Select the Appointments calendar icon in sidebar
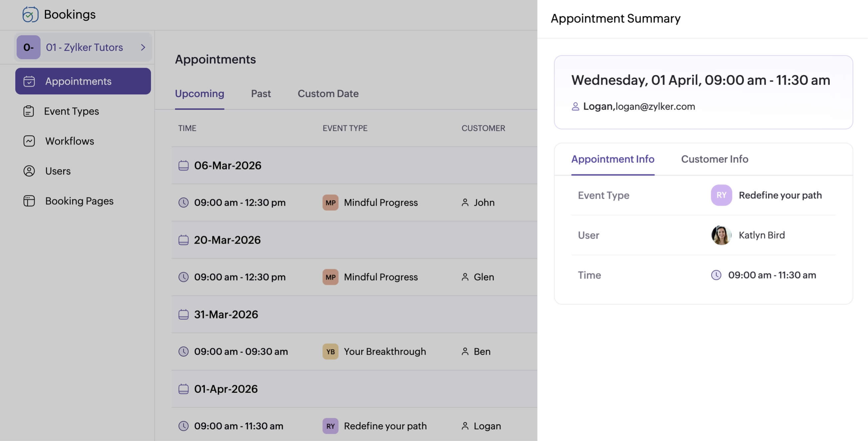Viewport: 868px width, 441px height. click(x=30, y=81)
